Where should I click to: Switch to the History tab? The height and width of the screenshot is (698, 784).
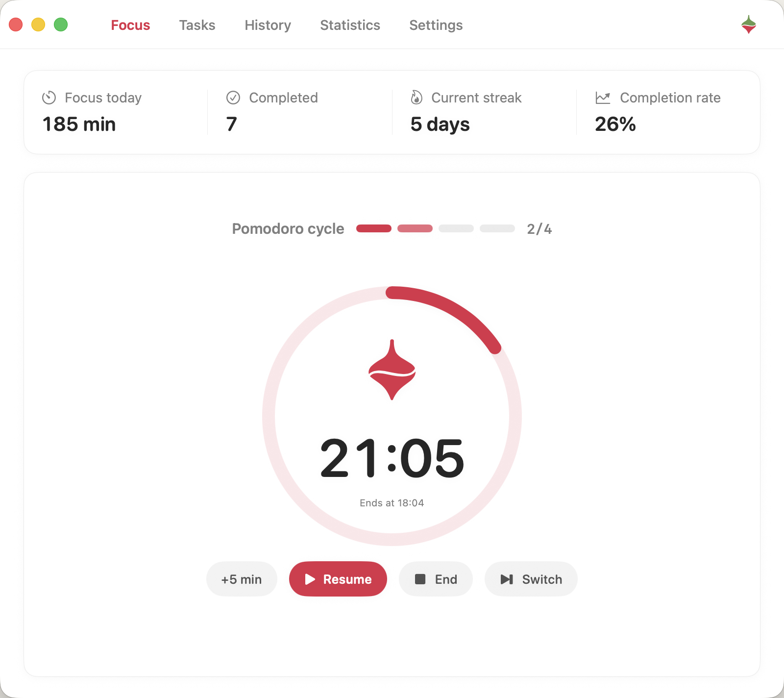[x=268, y=25]
